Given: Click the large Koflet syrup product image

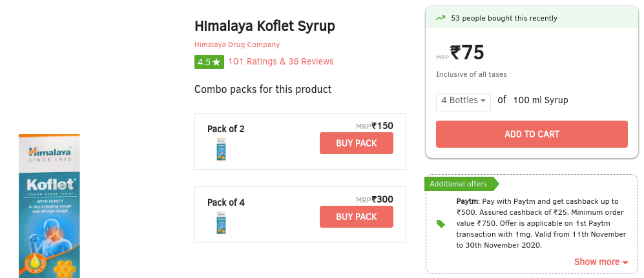Looking at the screenshot, I should click(49, 206).
